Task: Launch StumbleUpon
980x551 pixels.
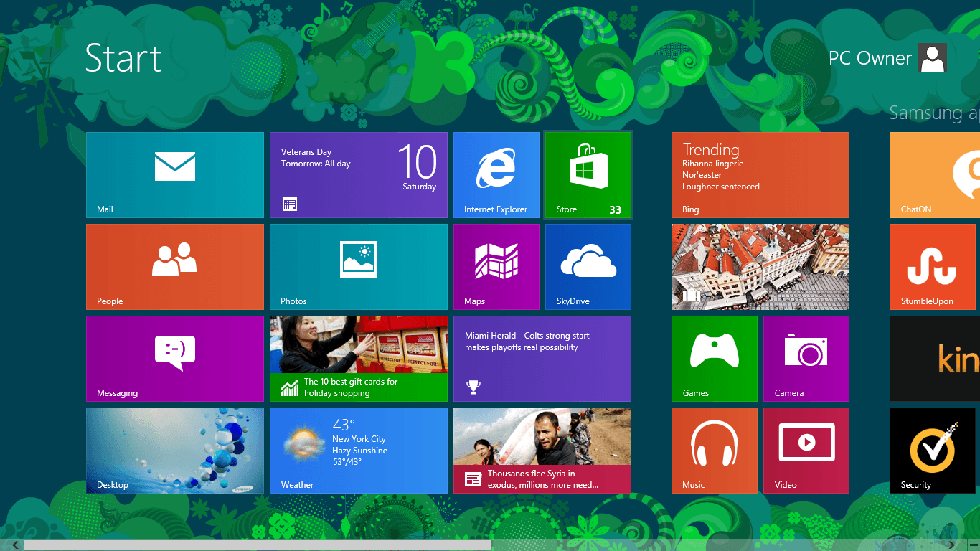Action: [x=933, y=266]
